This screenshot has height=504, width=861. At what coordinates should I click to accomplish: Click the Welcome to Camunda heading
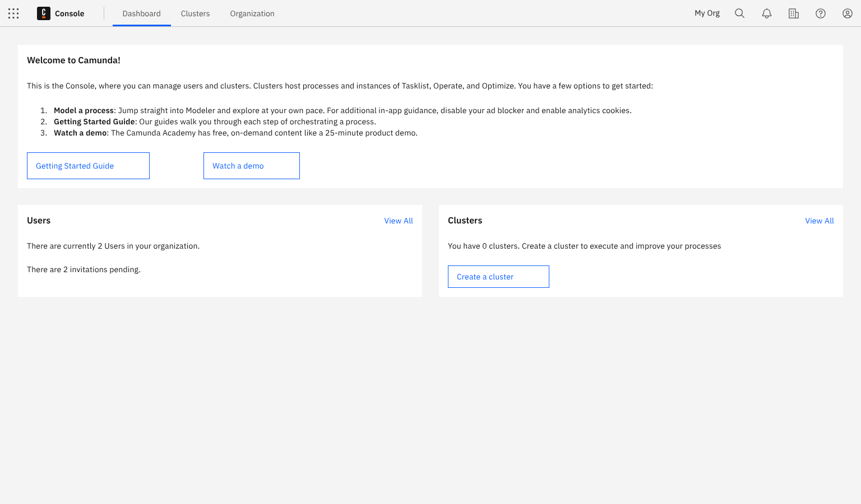tap(73, 60)
